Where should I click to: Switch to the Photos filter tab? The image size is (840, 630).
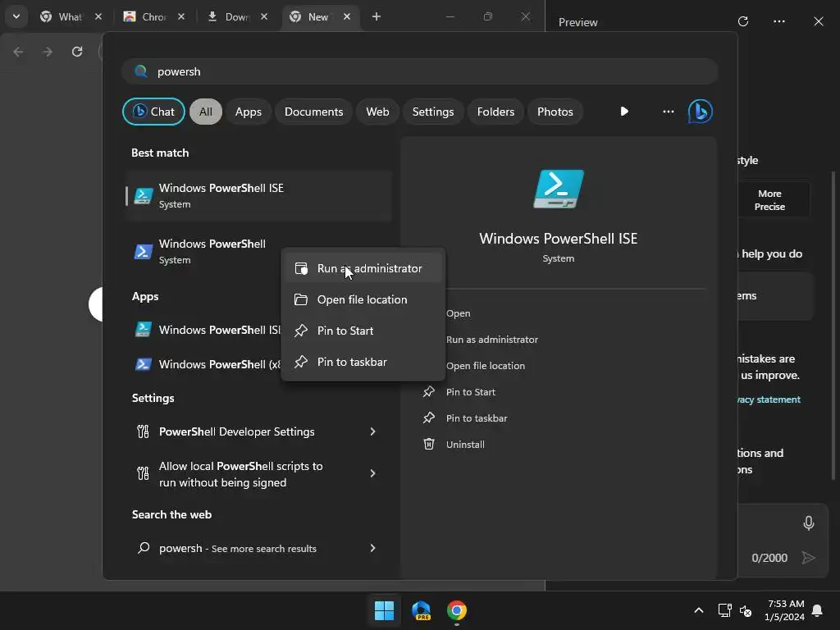coord(555,112)
